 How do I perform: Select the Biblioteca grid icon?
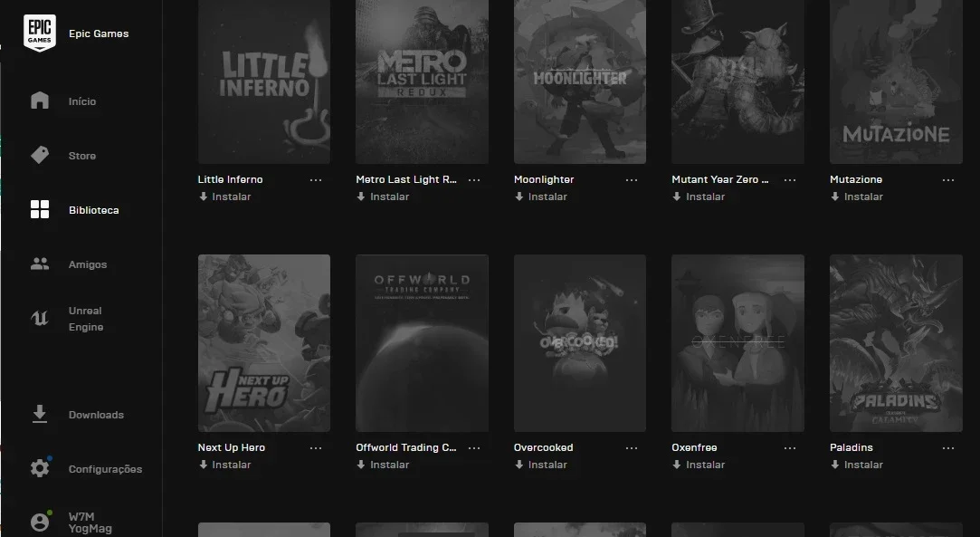pos(40,209)
